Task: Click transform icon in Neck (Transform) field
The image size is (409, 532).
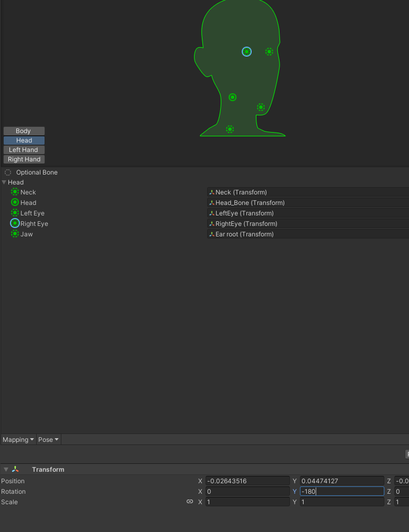Action: point(212,192)
